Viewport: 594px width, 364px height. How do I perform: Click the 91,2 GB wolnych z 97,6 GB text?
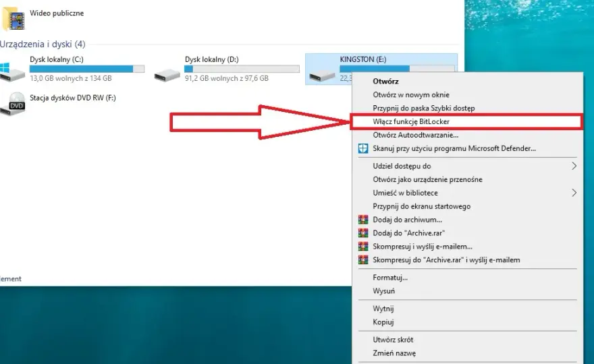[x=227, y=78]
